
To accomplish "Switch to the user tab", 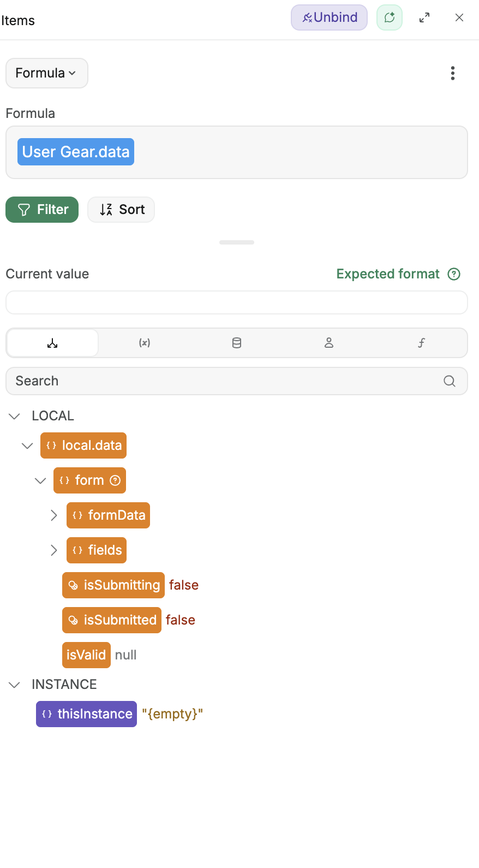I will (329, 343).
